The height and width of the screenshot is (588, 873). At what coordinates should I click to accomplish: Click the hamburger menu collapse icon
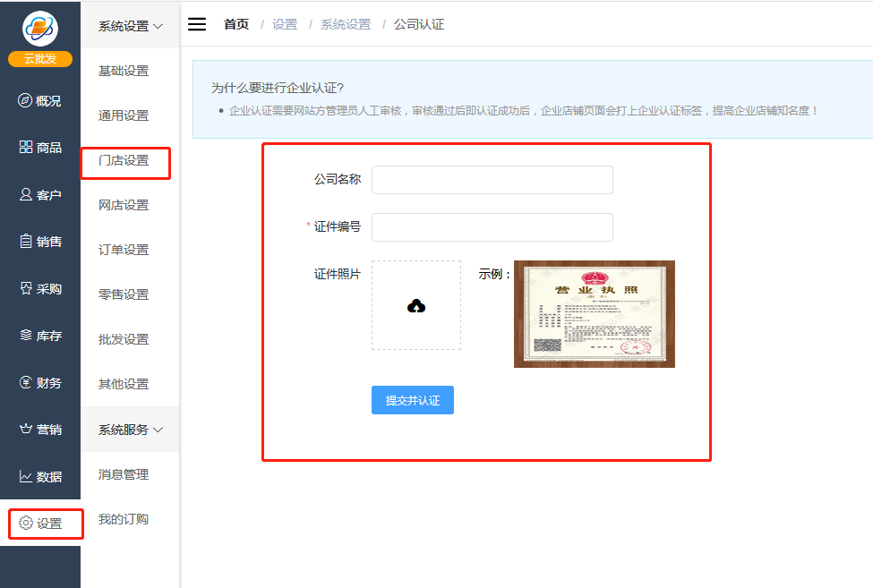(x=197, y=24)
